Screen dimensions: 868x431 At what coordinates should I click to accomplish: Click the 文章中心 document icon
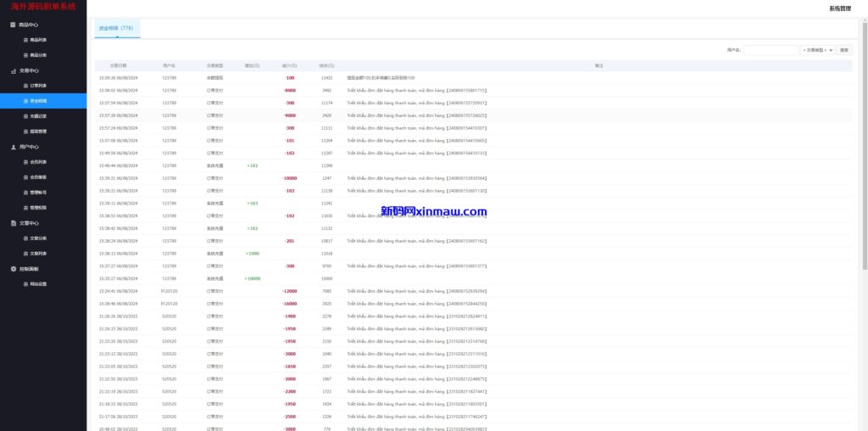point(13,223)
